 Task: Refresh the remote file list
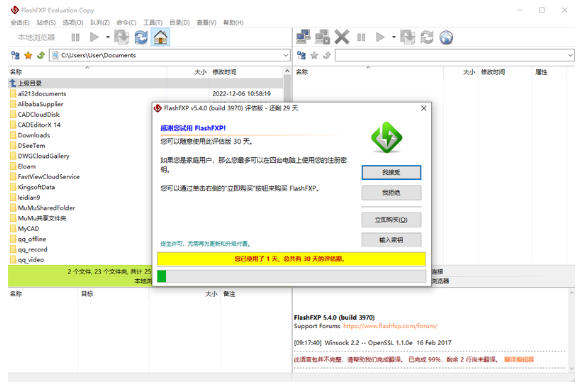[427, 37]
